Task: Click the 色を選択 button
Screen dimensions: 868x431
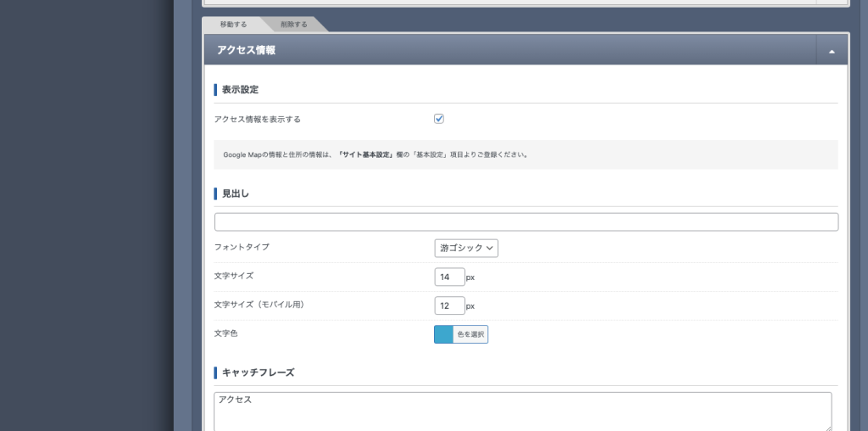Action: pyautogui.click(x=470, y=334)
